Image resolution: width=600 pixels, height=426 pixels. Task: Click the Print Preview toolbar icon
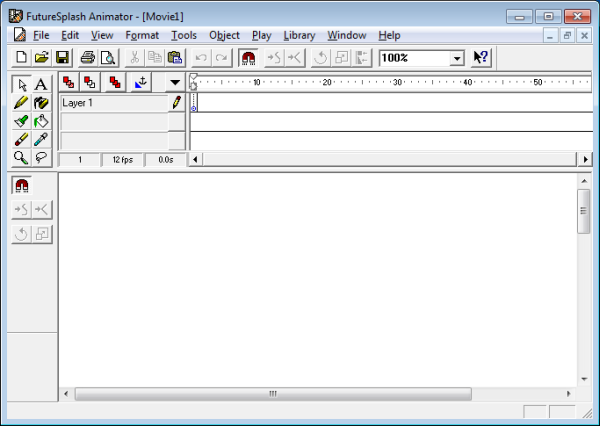tap(108, 58)
